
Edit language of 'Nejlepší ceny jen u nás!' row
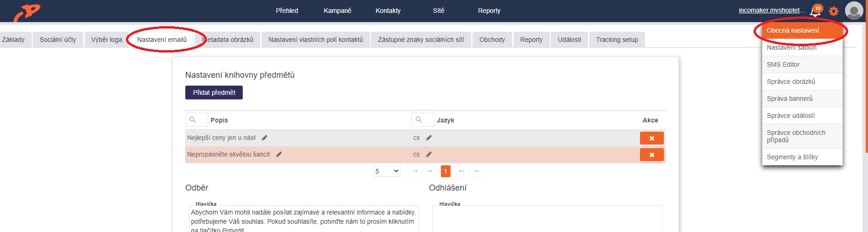(x=429, y=138)
